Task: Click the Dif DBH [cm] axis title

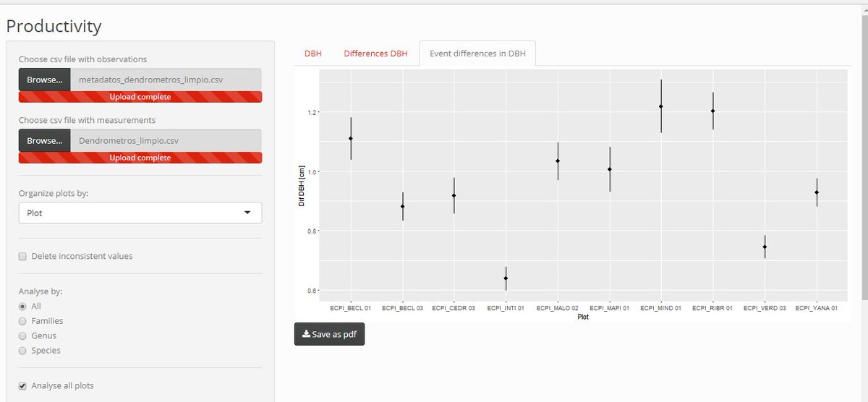Action: (x=302, y=186)
